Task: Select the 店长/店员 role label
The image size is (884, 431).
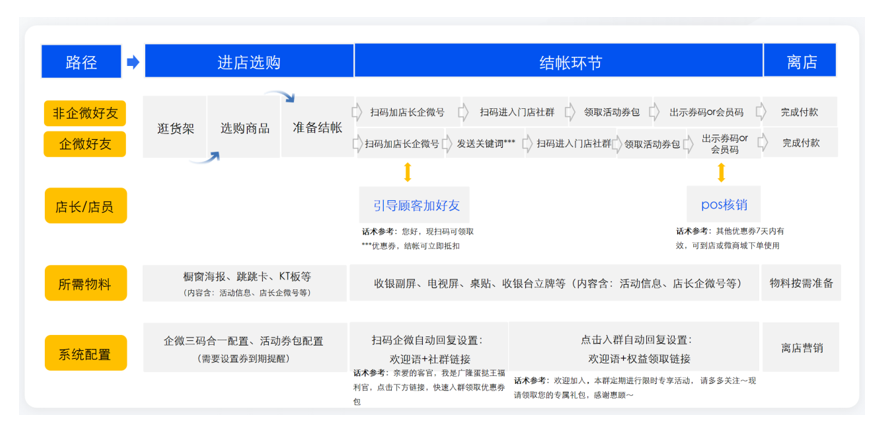Action: coord(85,207)
